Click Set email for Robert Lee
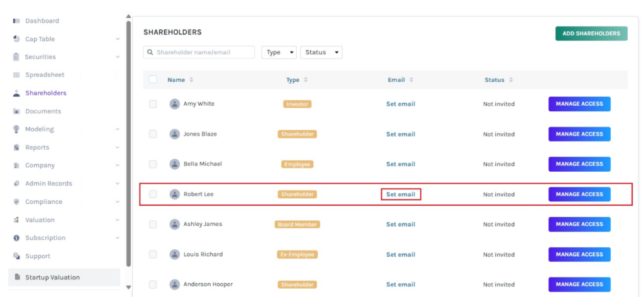This screenshot has width=644, height=297. click(x=401, y=194)
